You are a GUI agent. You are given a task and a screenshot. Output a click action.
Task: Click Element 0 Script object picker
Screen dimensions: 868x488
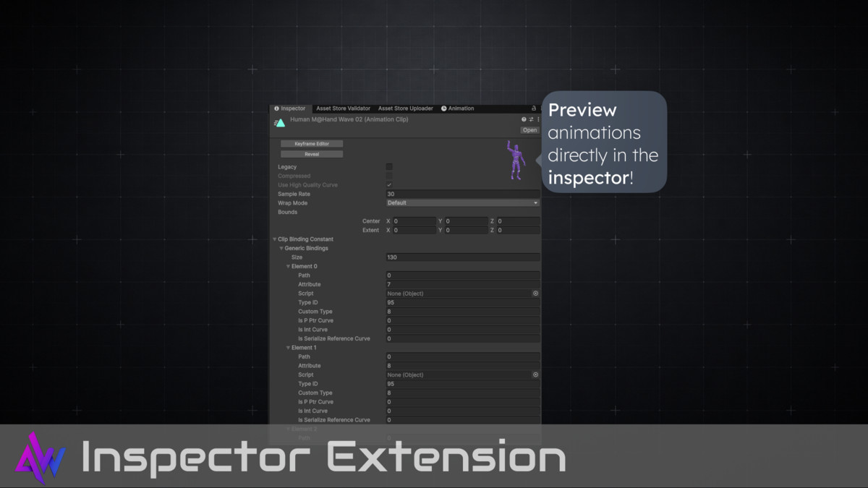coord(536,294)
